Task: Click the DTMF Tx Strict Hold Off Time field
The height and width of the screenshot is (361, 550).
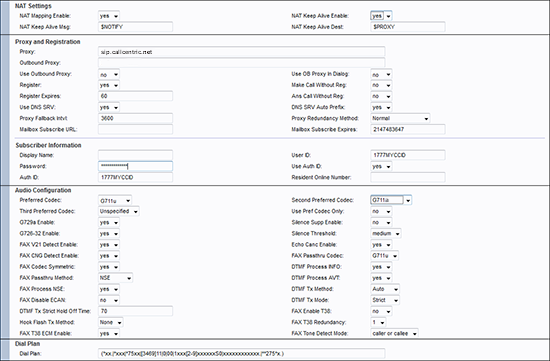Action: pyautogui.click(x=135, y=311)
